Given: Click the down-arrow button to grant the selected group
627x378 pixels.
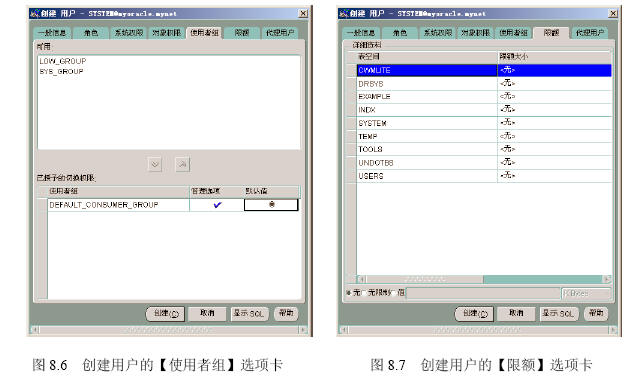Looking at the screenshot, I should (x=155, y=164).
